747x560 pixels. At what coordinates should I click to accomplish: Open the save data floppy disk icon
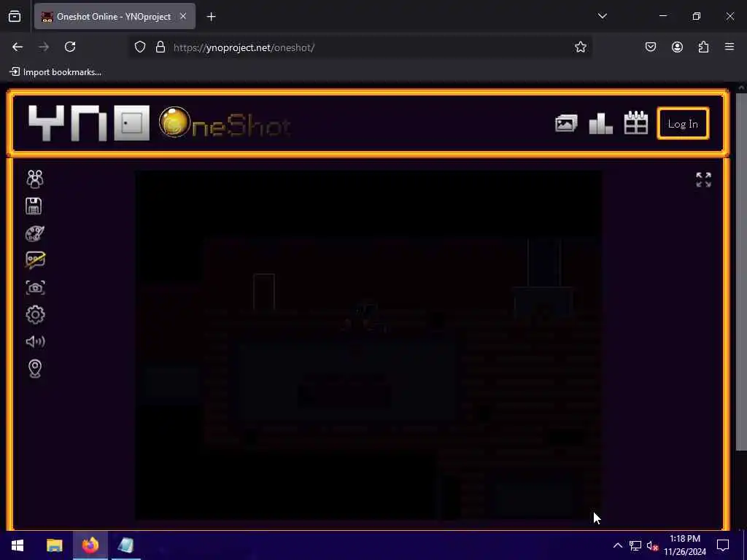click(34, 206)
